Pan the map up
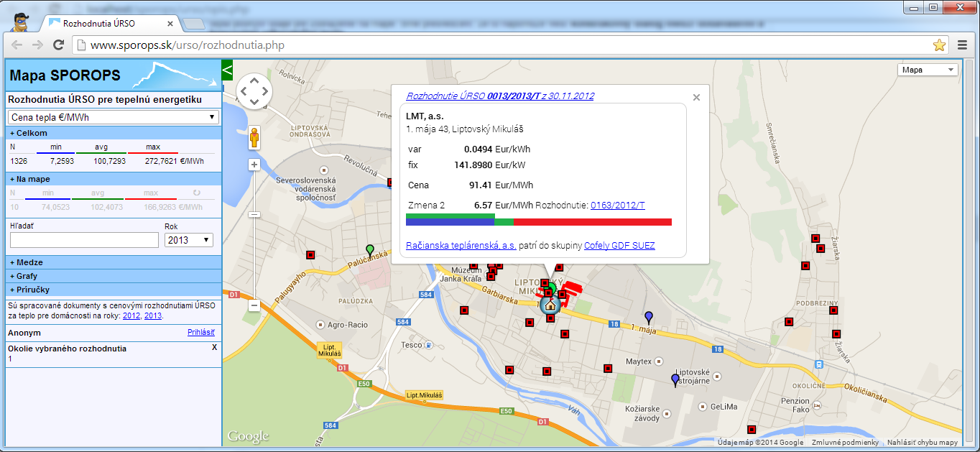Image resolution: width=980 pixels, height=452 pixels. (x=254, y=81)
